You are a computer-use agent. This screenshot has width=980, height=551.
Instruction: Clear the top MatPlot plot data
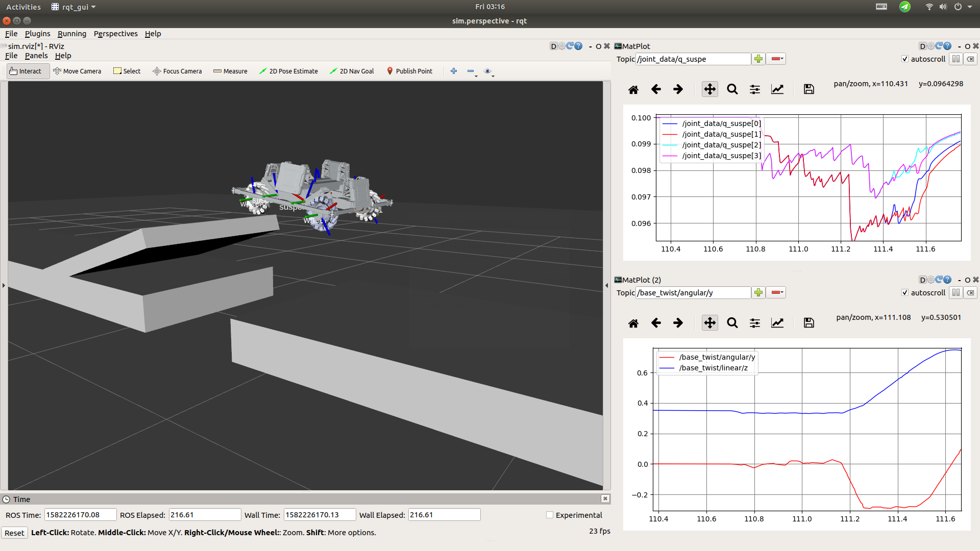coord(971,59)
